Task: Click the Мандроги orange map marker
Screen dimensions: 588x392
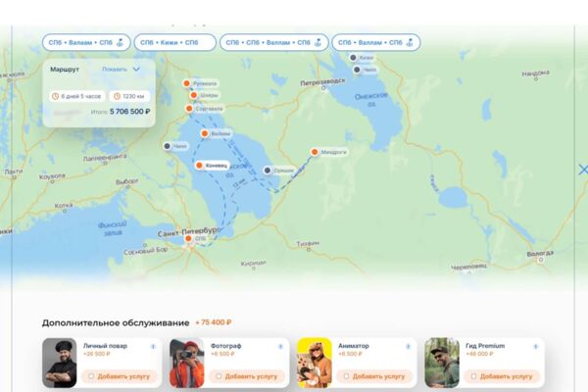Action: [x=315, y=152]
